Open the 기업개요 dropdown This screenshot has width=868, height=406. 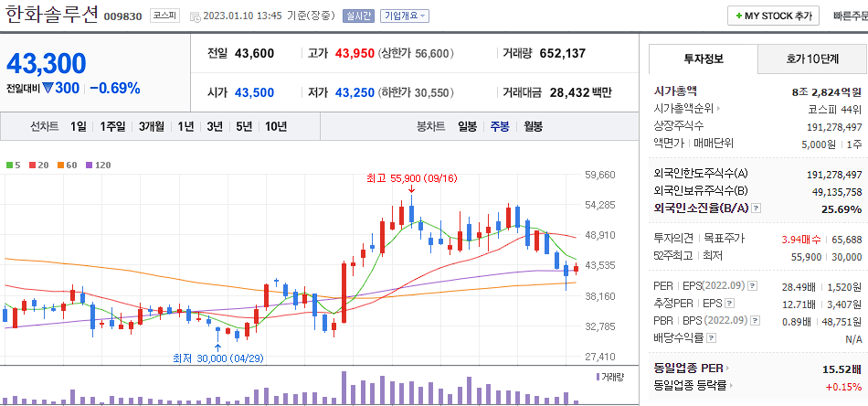point(405,16)
